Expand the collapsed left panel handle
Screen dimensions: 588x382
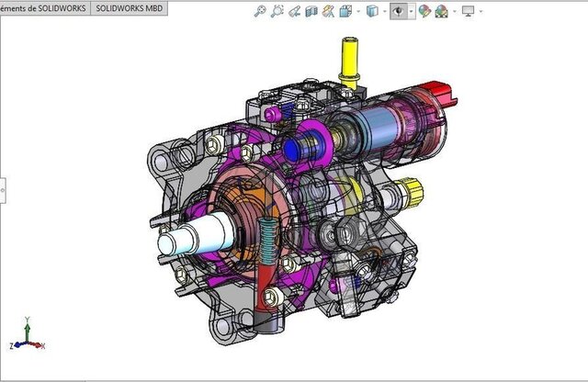[3, 189]
